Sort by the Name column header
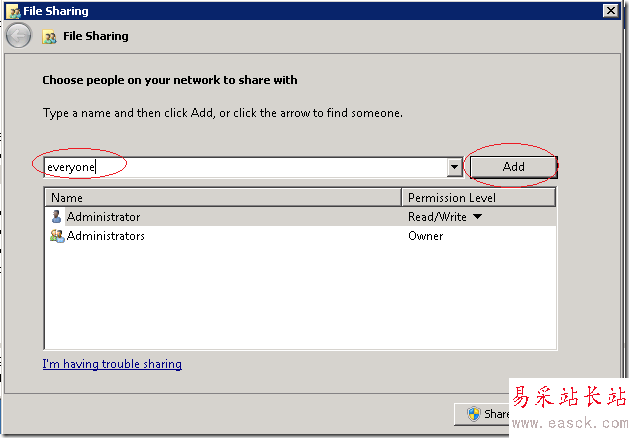629x438 pixels. click(x=223, y=197)
